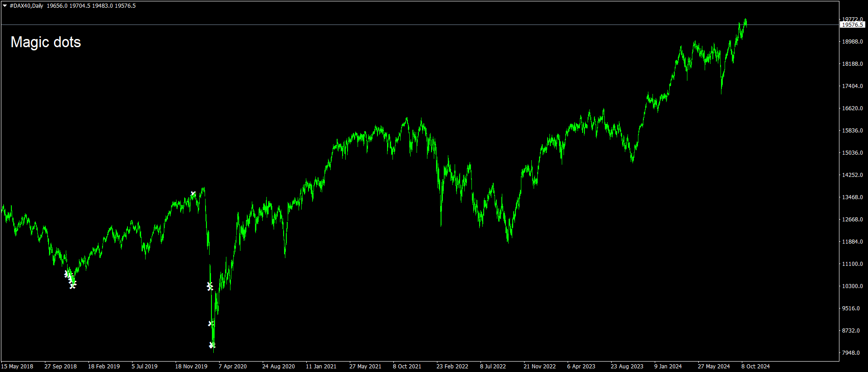Select the topmost white cross in 2018 cluster

(66, 273)
